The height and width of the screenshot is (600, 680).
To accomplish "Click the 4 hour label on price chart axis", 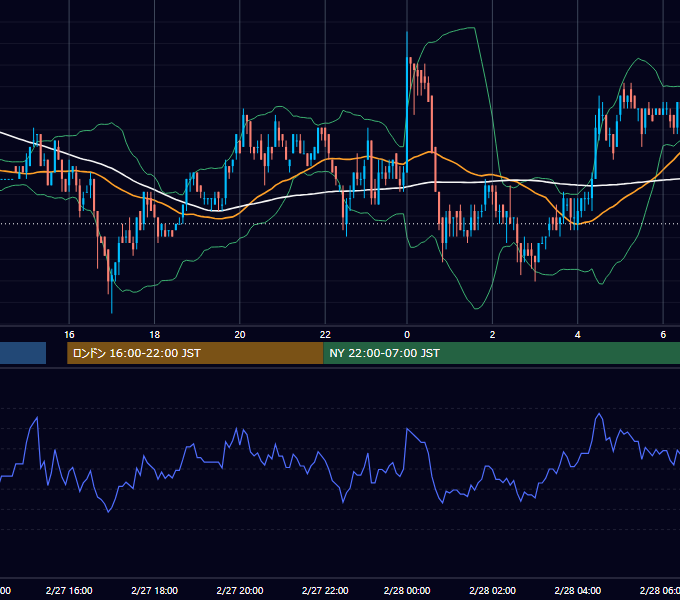I will [x=578, y=335].
